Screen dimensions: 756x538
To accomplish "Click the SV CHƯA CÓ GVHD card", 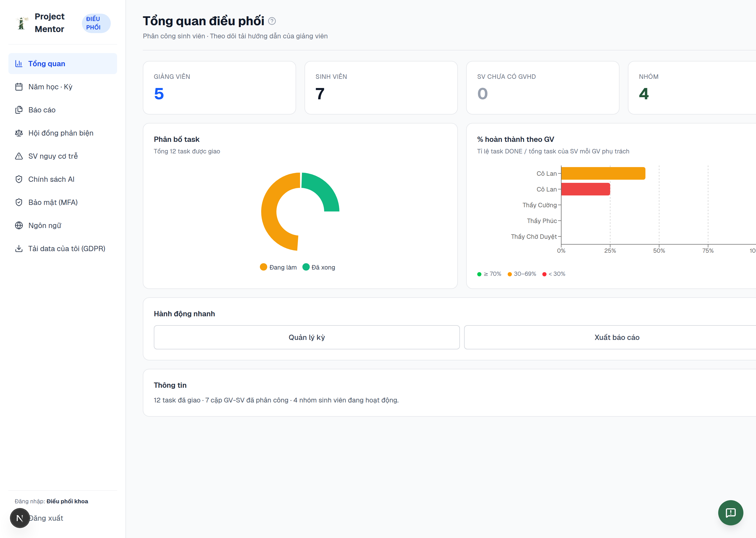I will tap(543, 88).
